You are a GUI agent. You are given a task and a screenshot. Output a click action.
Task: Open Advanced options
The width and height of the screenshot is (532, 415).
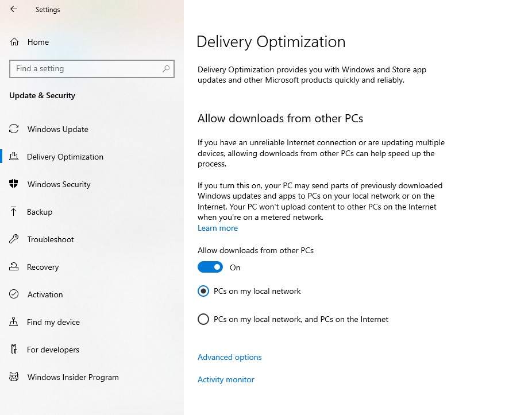click(x=229, y=357)
